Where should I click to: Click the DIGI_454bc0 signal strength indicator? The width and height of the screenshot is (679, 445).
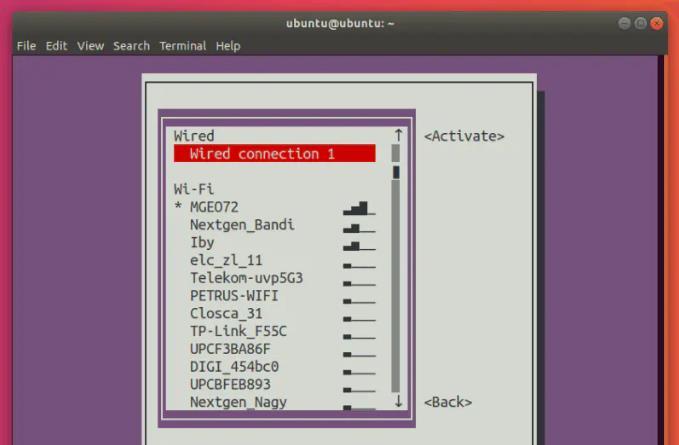tap(359, 372)
